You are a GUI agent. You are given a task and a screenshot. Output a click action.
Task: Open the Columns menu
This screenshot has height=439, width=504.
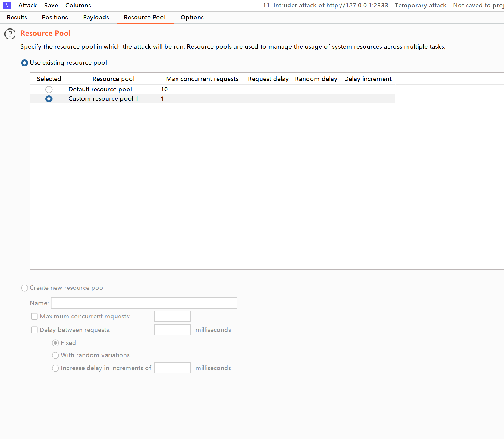(x=78, y=5)
